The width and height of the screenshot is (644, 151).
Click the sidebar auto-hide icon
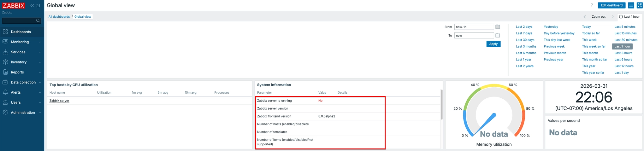[x=38, y=6]
